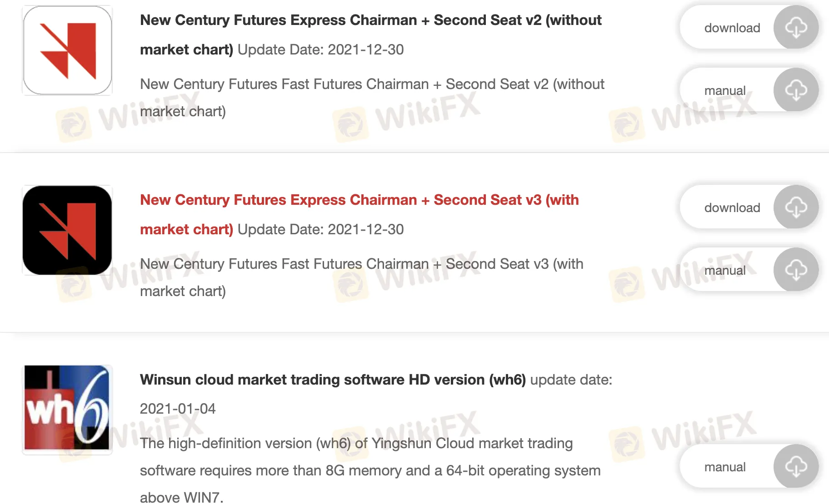Screen dimensions: 829x504
Task: Click the cloud icon beside v3 manual
Action: pyautogui.click(x=796, y=269)
